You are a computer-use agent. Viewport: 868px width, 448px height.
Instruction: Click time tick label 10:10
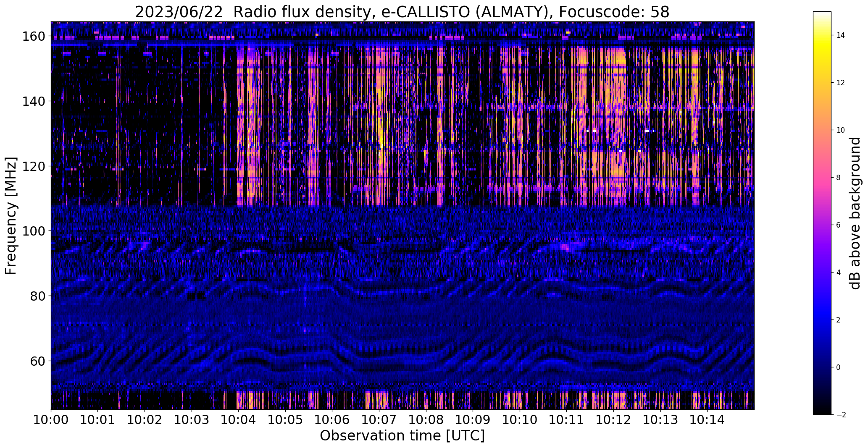point(520,419)
